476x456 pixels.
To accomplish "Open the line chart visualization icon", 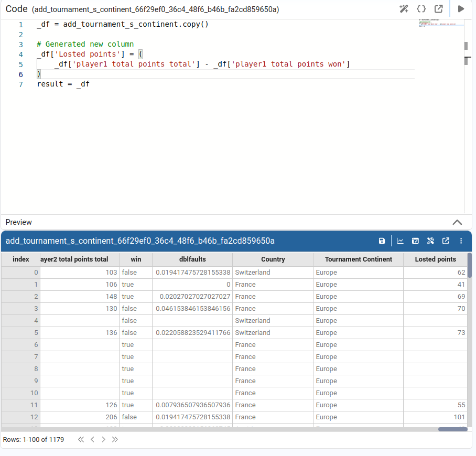I will (x=400, y=241).
